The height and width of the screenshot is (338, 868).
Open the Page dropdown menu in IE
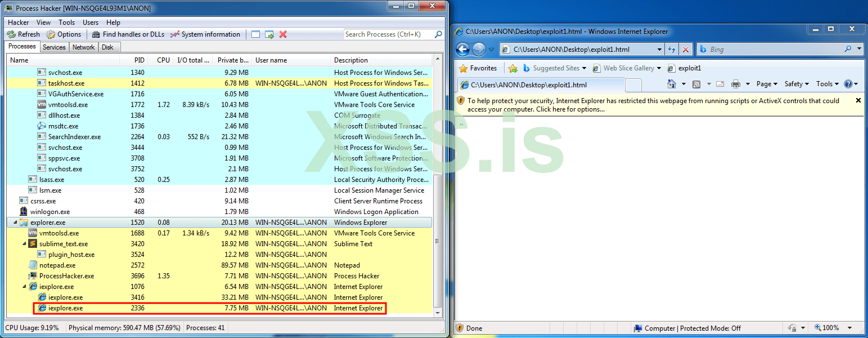(x=767, y=84)
